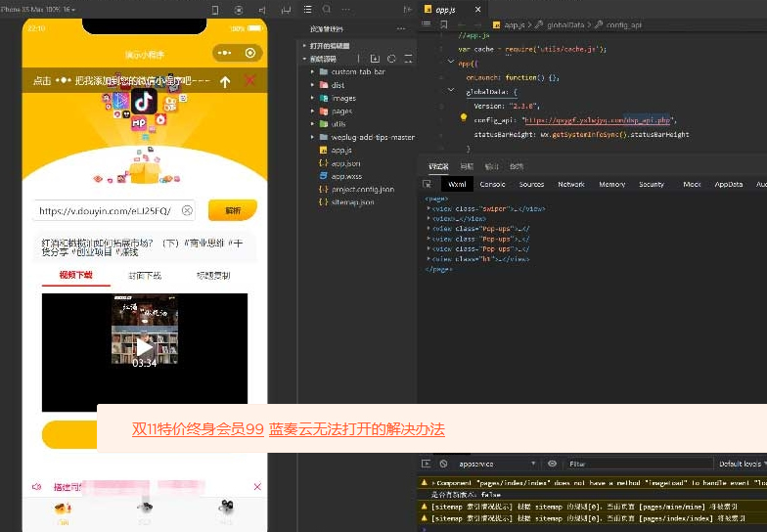The height and width of the screenshot is (532, 767).
Task: Go forward with editor right arrow
Action: (477, 24)
